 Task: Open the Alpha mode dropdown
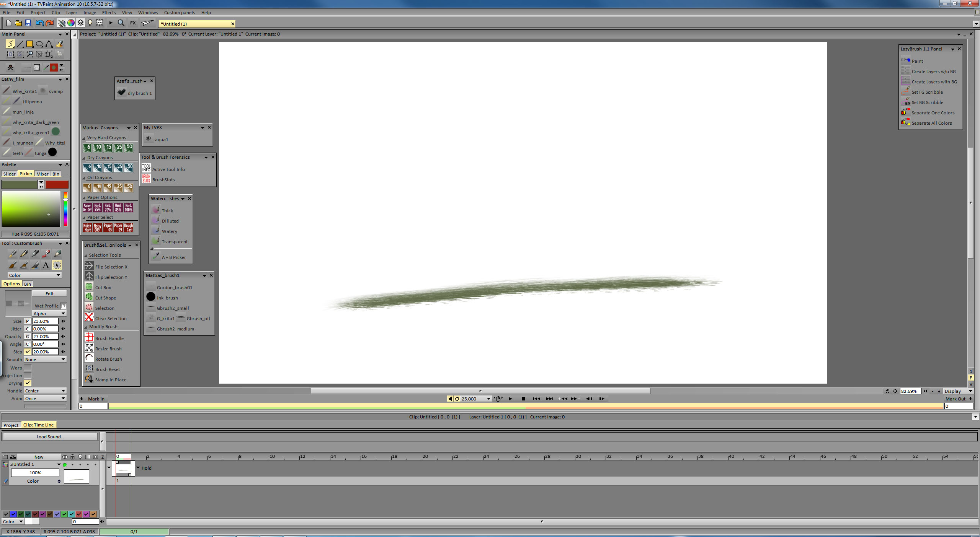coord(49,313)
